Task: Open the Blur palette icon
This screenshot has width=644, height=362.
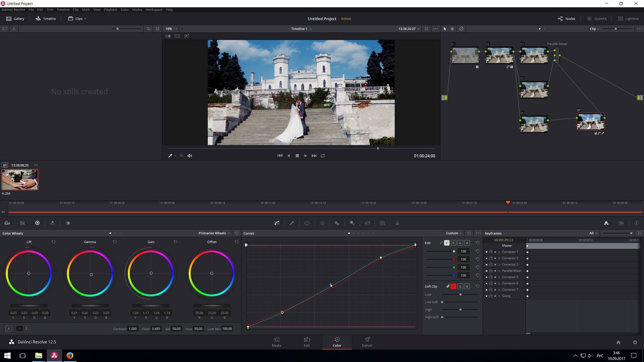Action: click(337, 223)
